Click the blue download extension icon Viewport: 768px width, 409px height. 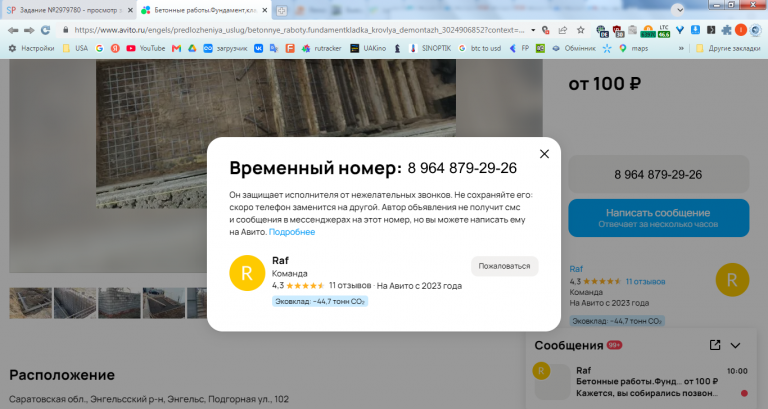point(695,30)
